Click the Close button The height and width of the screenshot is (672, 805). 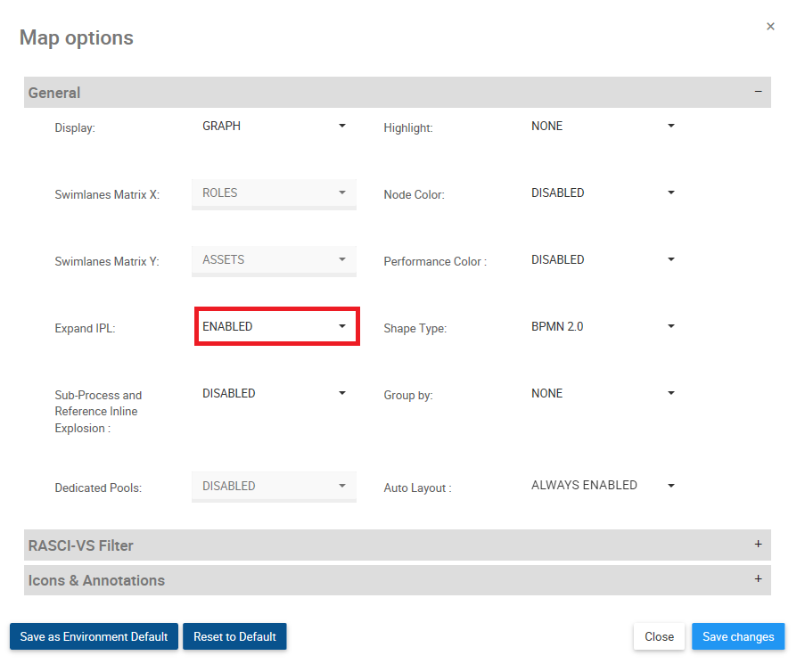[x=659, y=637]
